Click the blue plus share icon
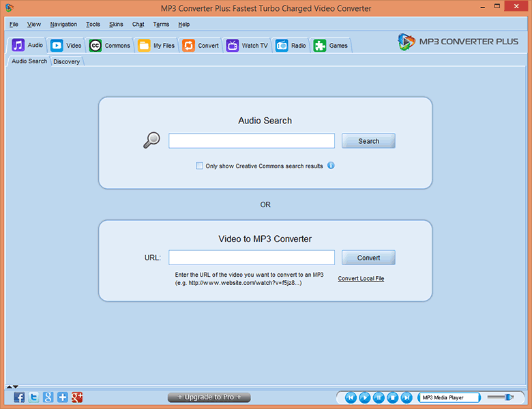 click(x=63, y=397)
